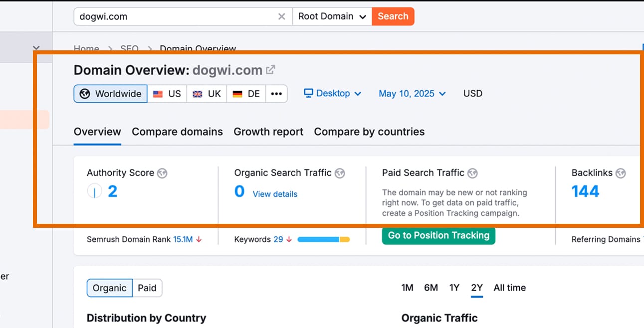Switch chart to Organic
The height and width of the screenshot is (328, 644).
pyautogui.click(x=110, y=288)
